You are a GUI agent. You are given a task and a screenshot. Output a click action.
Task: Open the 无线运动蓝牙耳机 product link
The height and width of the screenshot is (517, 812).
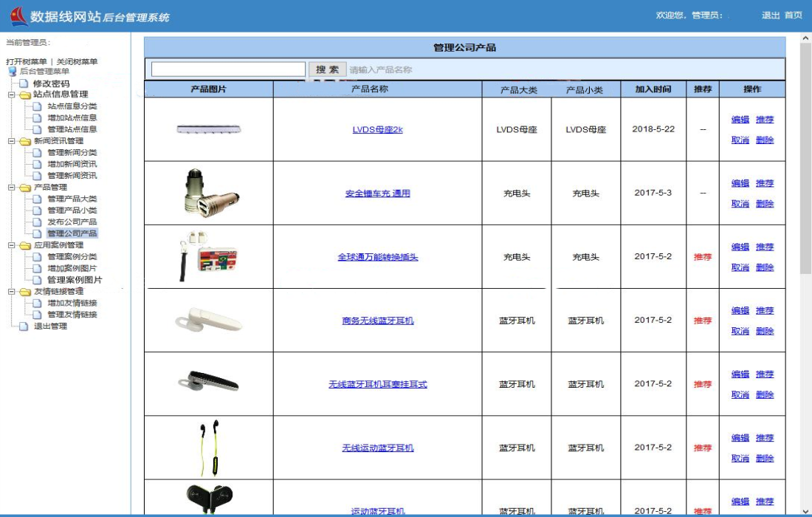click(x=377, y=448)
